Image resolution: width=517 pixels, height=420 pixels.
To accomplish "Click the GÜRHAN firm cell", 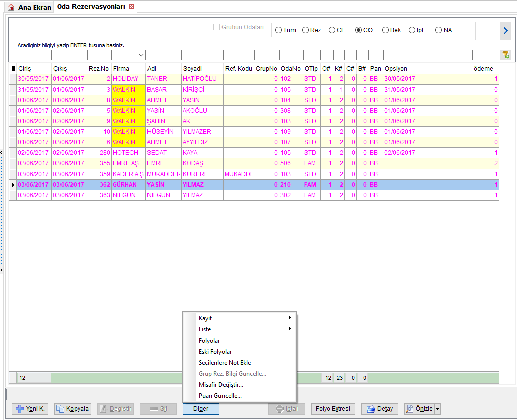I will point(128,184).
